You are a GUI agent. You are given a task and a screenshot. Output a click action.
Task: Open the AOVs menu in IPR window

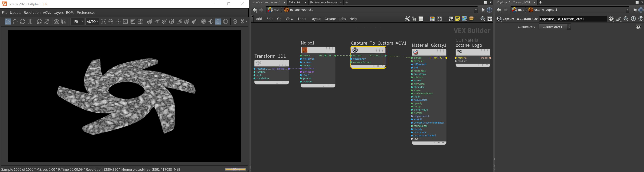pyautogui.click(x=47, y=12)
